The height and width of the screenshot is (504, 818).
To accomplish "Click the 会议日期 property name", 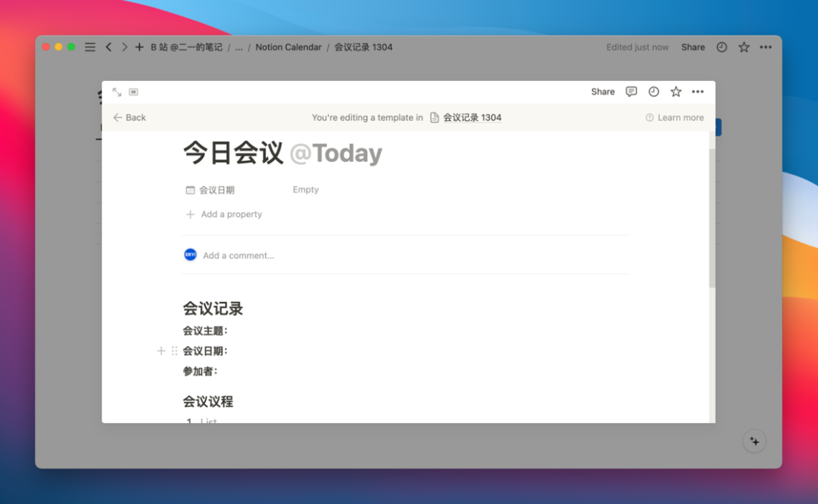I will (x=217, y=190).
